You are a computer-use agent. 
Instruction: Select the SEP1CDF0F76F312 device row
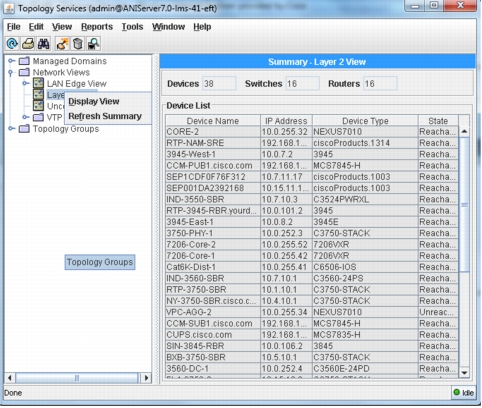(x=312, y=177)
